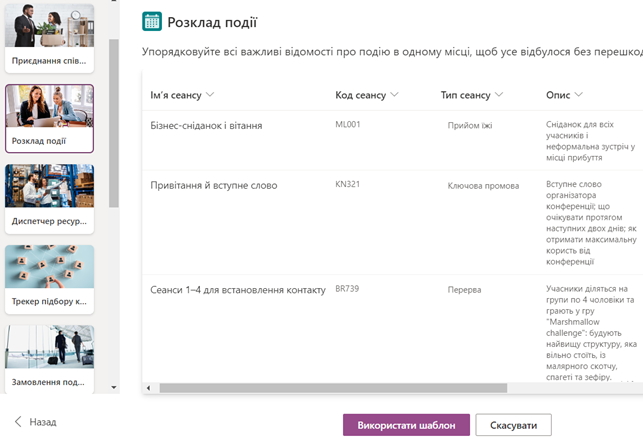The width and height of the screenshot is (643, 442).
Task: Click the back arrow next to Назад
Action: click(17, 423)
